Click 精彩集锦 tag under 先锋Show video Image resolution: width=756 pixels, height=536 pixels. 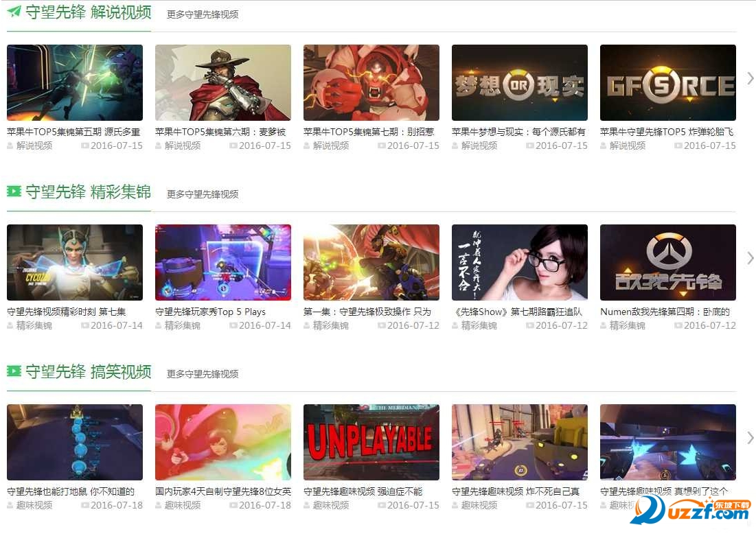pyautogui.click(x=479, y=325)
